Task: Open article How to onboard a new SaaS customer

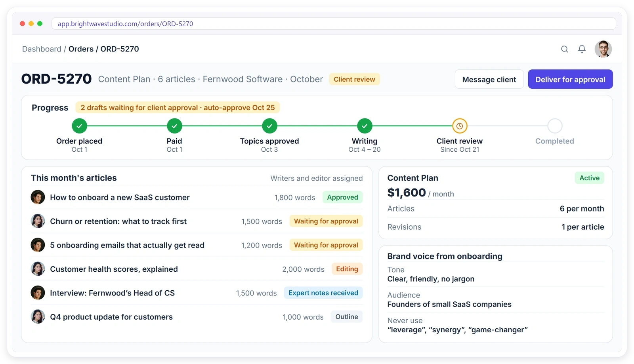Action: click(x=120, y=197)
